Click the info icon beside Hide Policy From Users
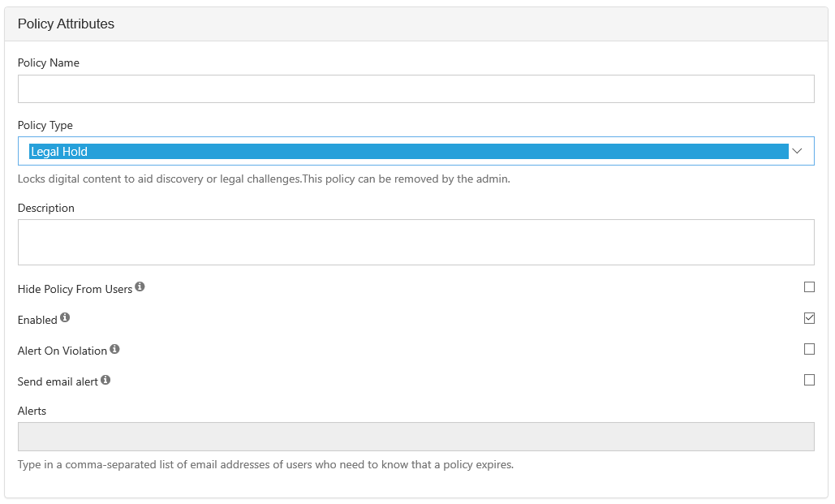 pyautogui.click(x=140, y=286)
